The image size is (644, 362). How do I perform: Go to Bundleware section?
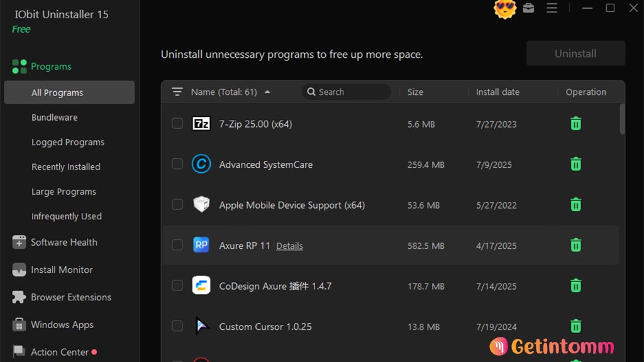55,118
